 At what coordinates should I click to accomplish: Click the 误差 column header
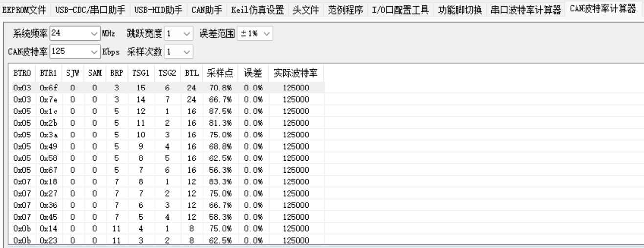pyautogui.click(x=253, y=73)
